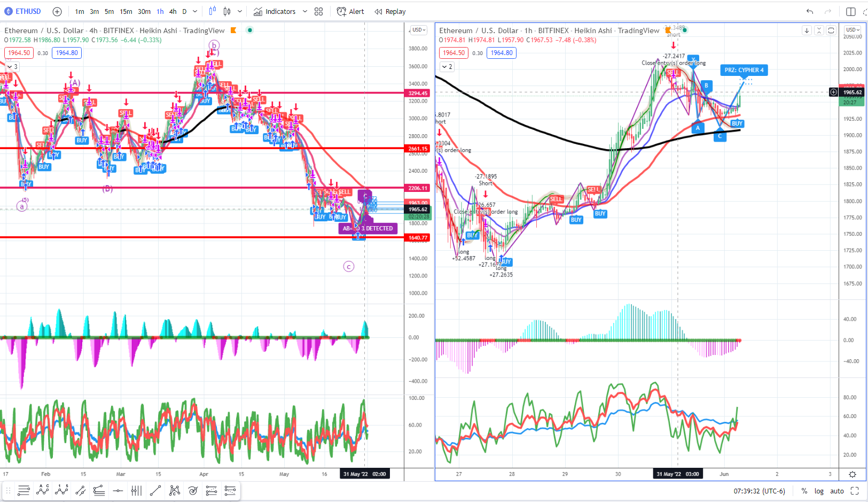Click the PRZ: CYPHER 4 label
The height and width of the screenshot is (502, 868).
[x=744, y=70]
